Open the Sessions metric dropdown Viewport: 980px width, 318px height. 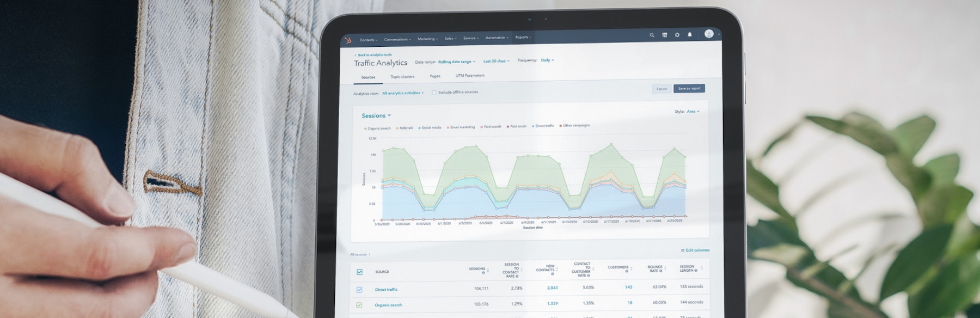point(376,115)
